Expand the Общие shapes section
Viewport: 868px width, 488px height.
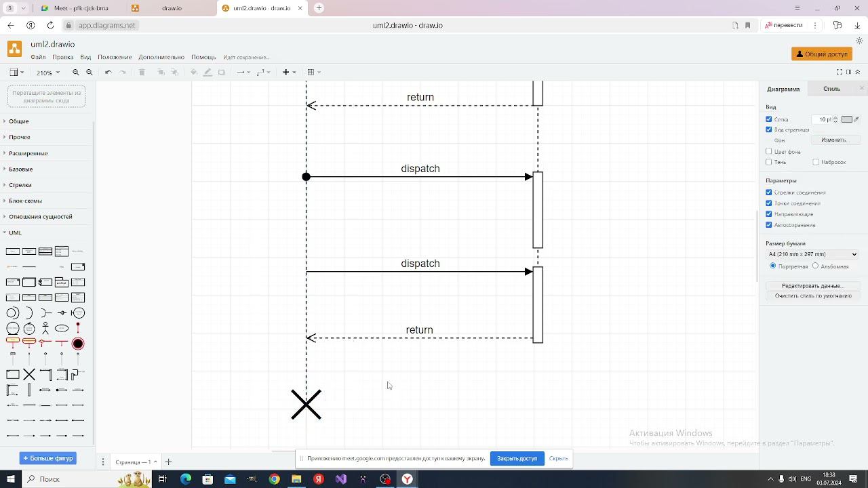click(18, 121)
